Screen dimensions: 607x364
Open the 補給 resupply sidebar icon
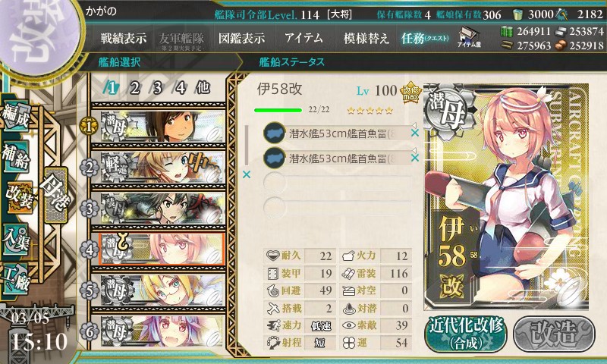[16, 156]
